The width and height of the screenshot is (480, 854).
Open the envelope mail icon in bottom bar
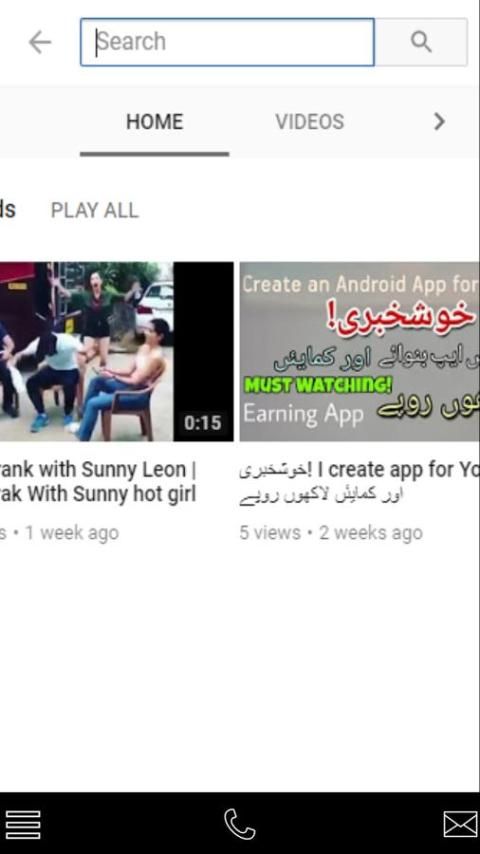point(460,824)
